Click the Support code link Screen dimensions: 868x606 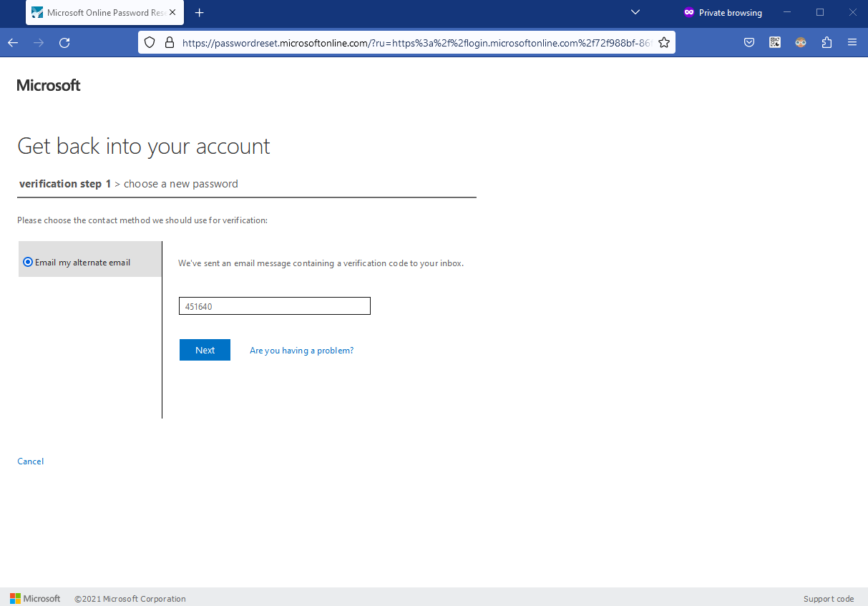click(828, 598)
